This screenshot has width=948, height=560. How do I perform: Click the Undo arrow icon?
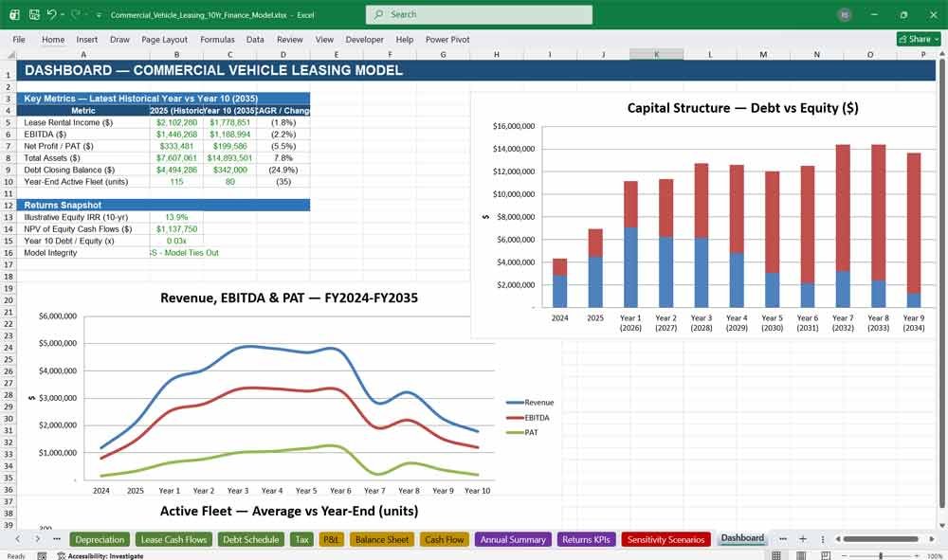pos(51,14)
